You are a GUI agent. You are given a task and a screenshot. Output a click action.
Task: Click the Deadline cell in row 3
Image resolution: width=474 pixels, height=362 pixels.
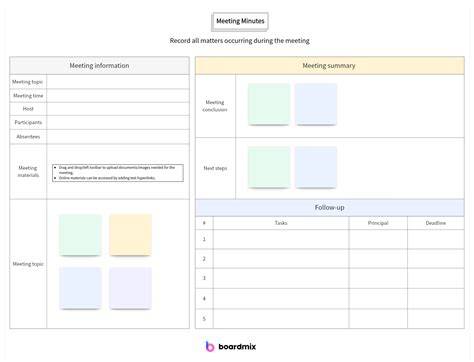click(x=436, y=278)
